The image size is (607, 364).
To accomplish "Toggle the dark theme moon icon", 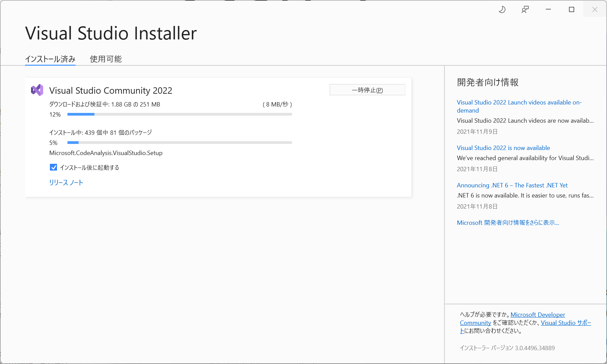I will coord(502,9).
